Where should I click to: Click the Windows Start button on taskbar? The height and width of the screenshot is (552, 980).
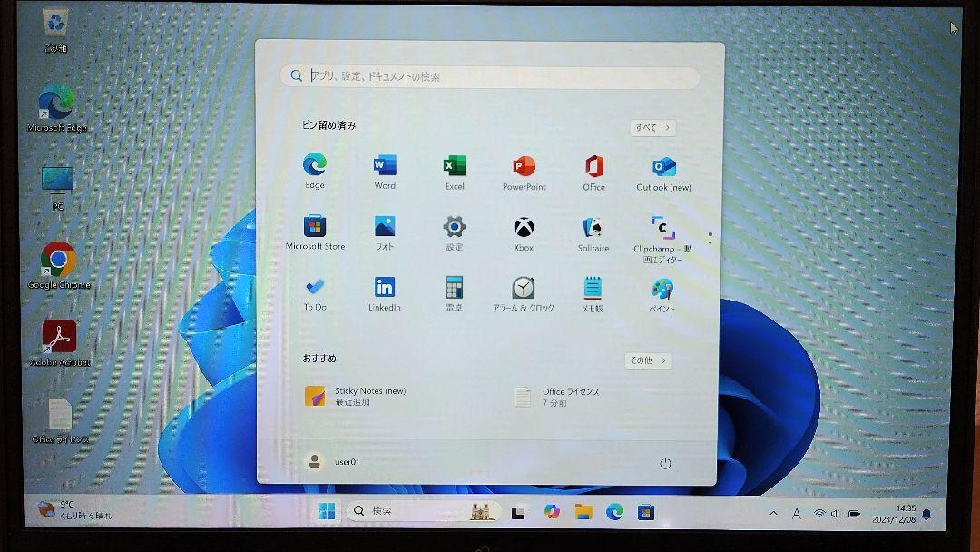point(327,511)
